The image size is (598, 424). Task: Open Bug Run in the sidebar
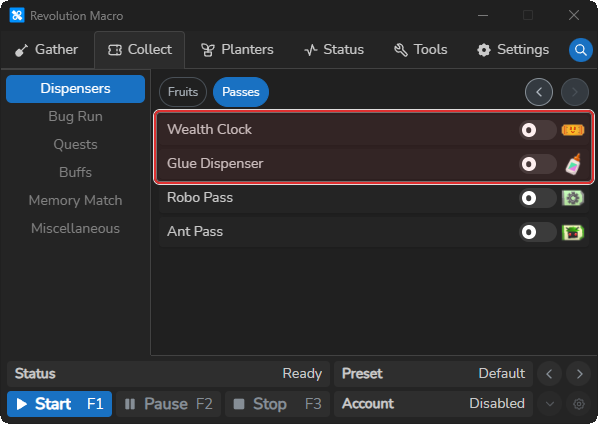(x=76, y=116)
